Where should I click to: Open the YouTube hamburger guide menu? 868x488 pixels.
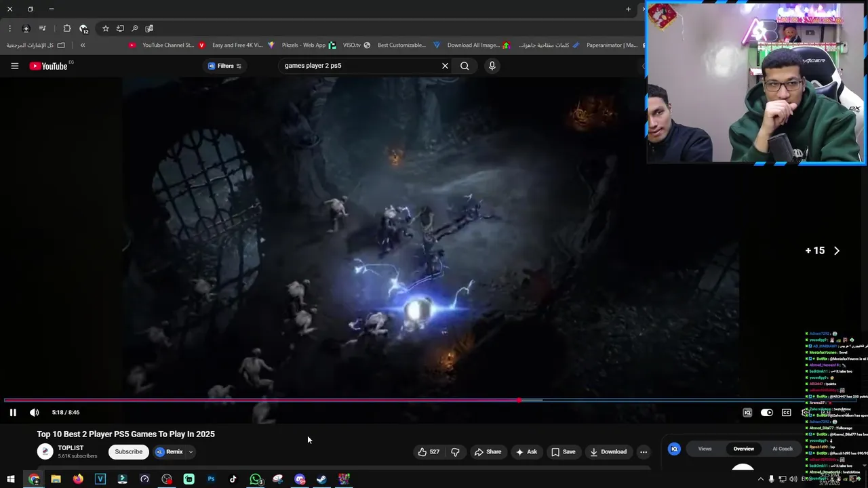point(14,66)
